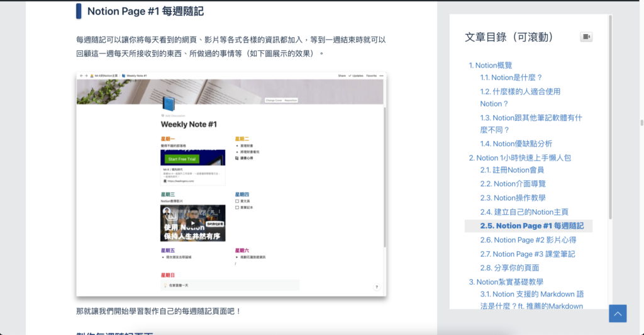The width and height of the screenshot is (644, 335).
Task: Go to 2.8. 分享你的頁面
Action: pyautogui.click(x=509, y=268)
